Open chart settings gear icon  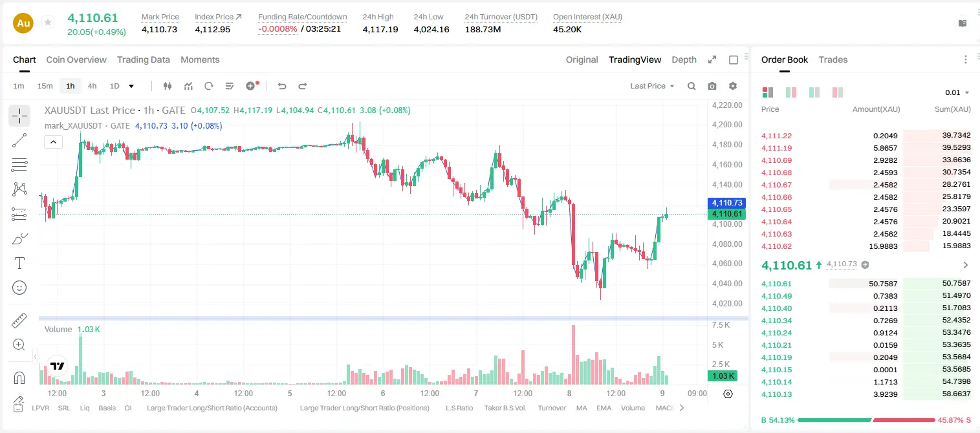click(x=733, y=86)
